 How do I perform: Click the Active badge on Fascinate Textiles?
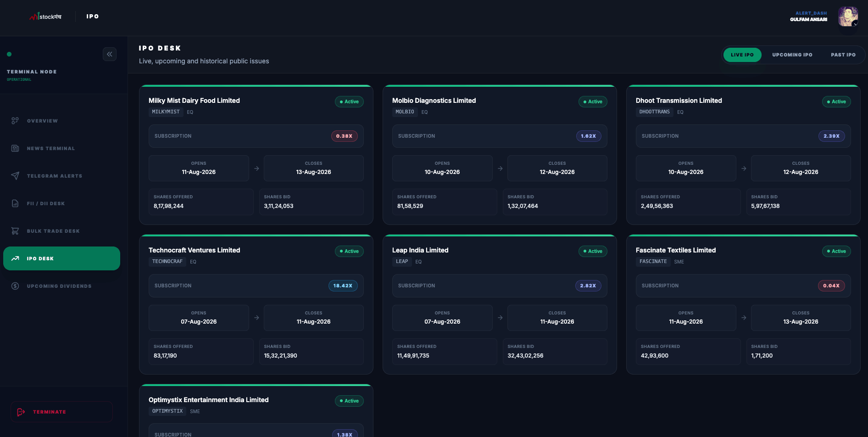coord(836,251)
